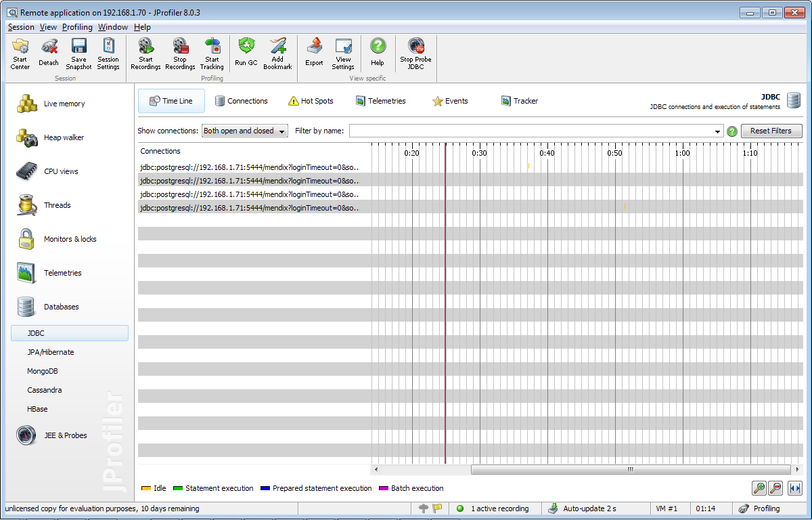This screenshot has height=520, width=812.
Task: Click the Reset Filters button
Action: (771, 131)
